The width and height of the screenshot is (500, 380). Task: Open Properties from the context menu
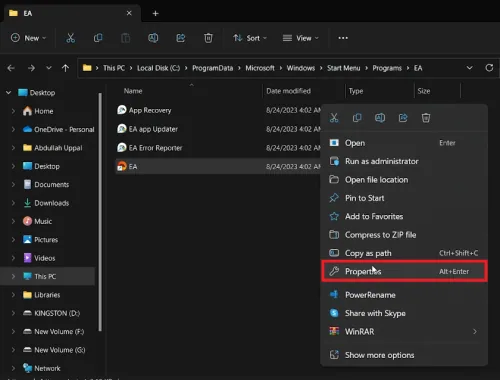click(x=404, y=271)
